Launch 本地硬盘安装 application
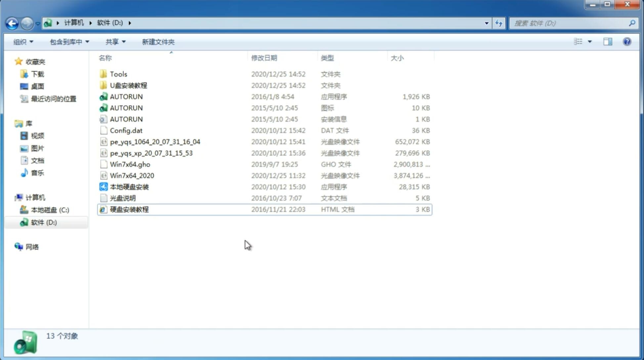The height and width of the screenshot is (360, 644). (129, 187)
